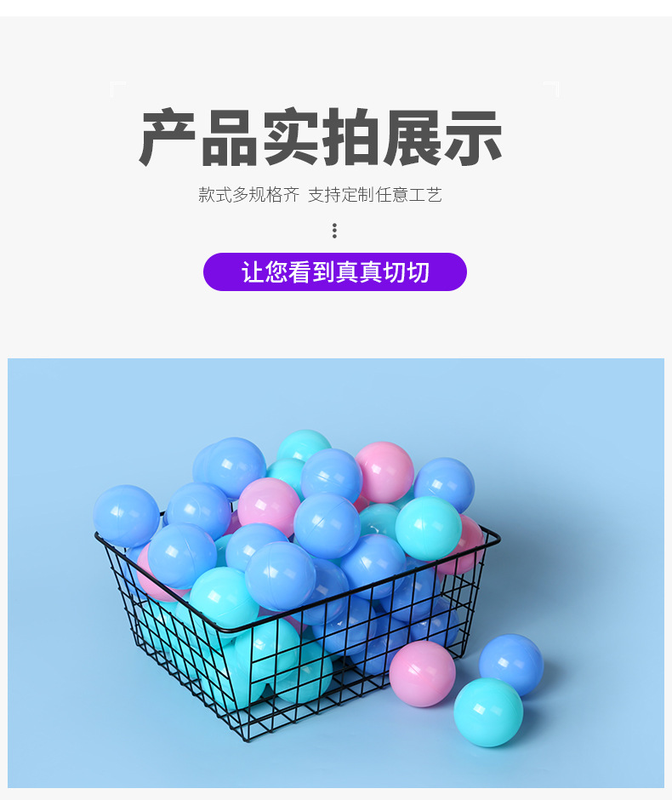
Task: Click the blue ball hanging over the basket's left edge
Action: (x=127, y=516)
